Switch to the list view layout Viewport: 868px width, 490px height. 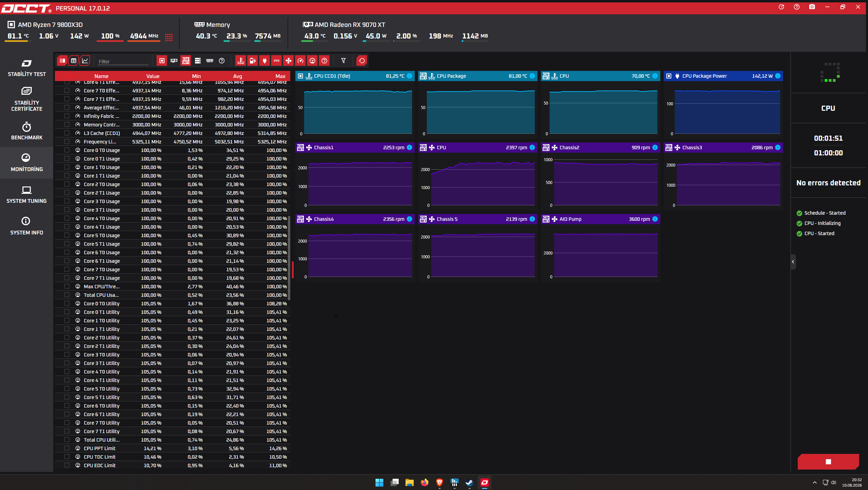point(62,61)
